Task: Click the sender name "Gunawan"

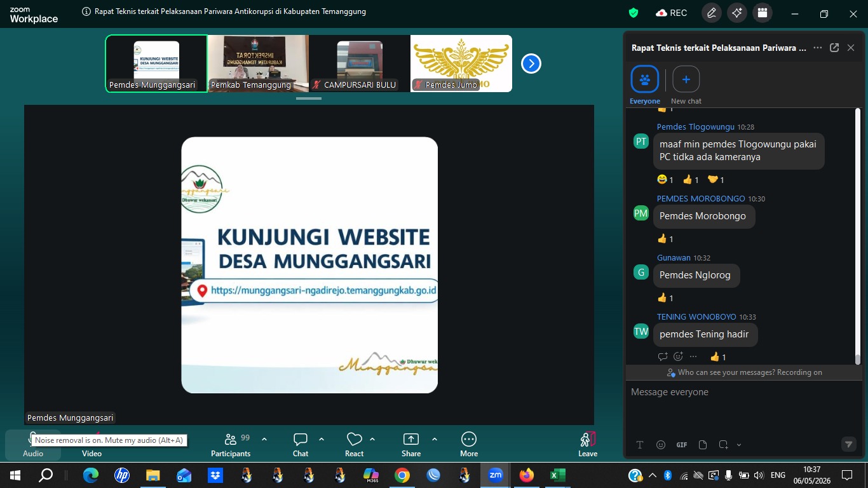Action: tap(674, 257)
